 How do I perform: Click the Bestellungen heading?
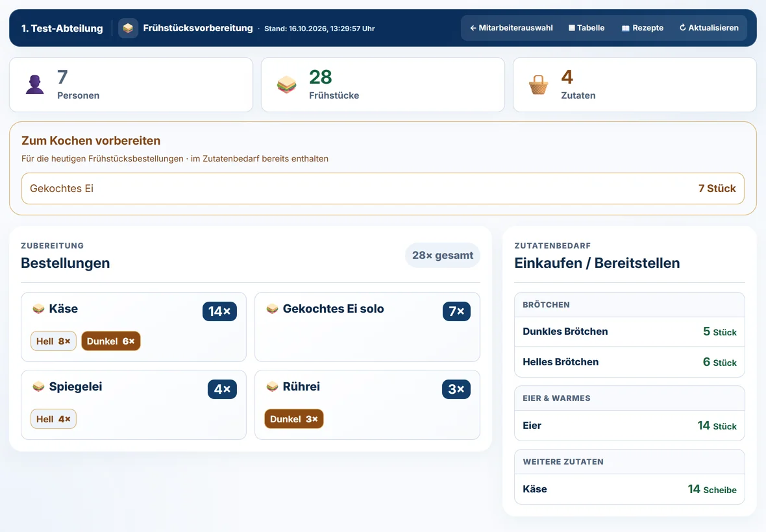[66, 263]
